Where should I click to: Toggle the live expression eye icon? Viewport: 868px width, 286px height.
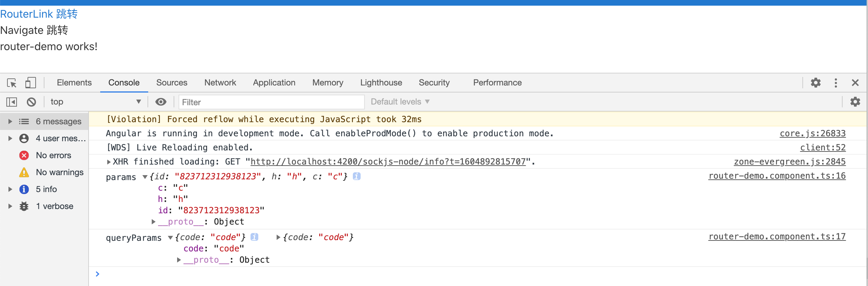pyautogui.click(x=161, y=102)
